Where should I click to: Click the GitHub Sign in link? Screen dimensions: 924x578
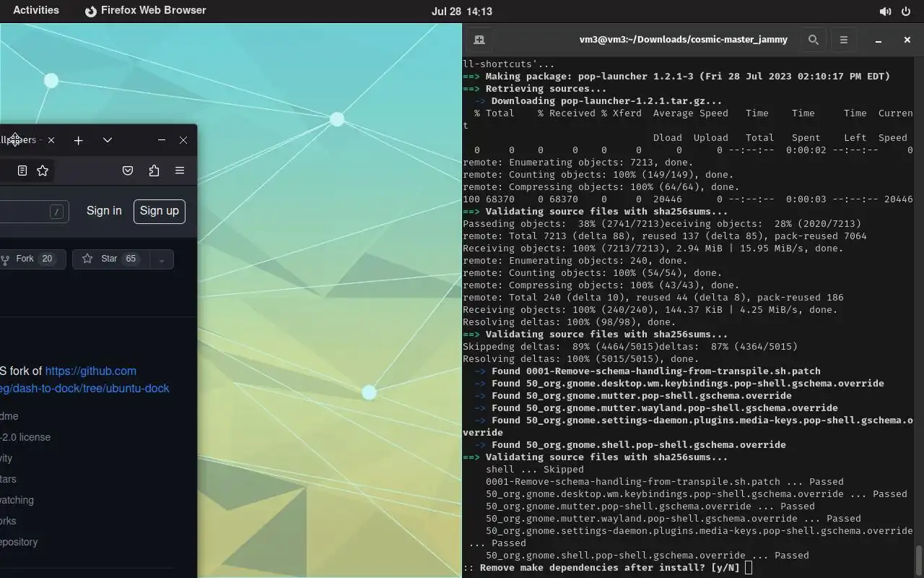tap(104, 211)
